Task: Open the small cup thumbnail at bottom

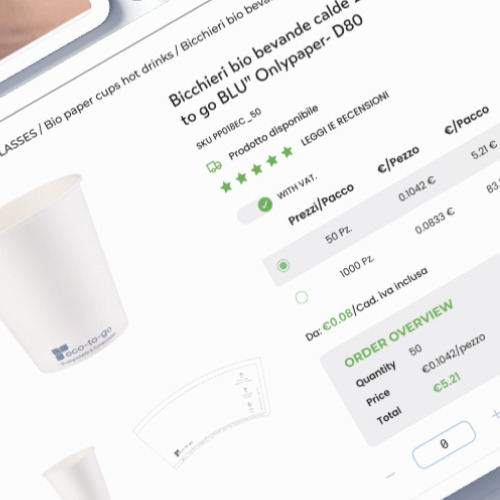Action: click(x=78, y=473)
